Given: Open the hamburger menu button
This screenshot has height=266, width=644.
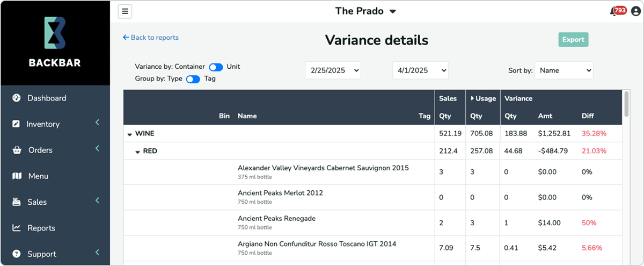Looking at the screenshot, I should 125,11.
